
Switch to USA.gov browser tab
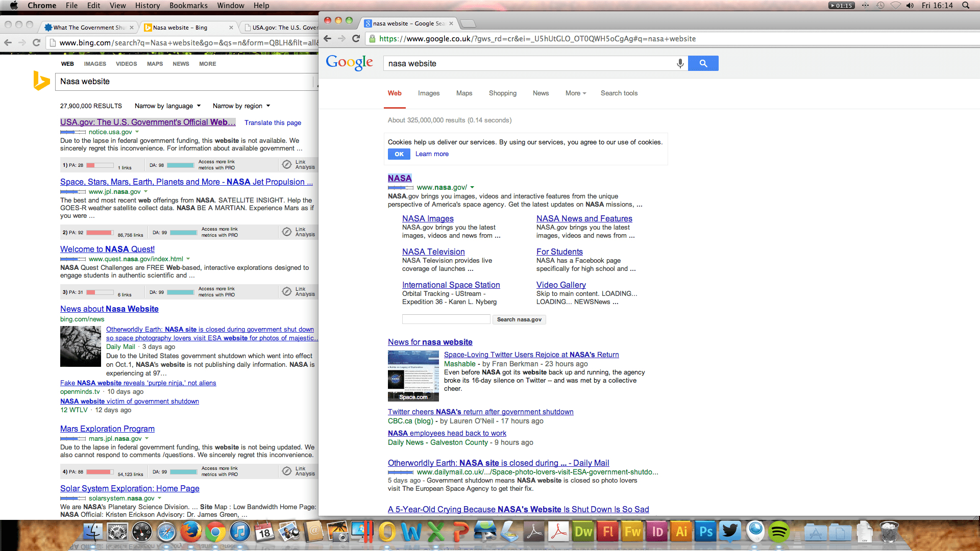tap(281, 28)
